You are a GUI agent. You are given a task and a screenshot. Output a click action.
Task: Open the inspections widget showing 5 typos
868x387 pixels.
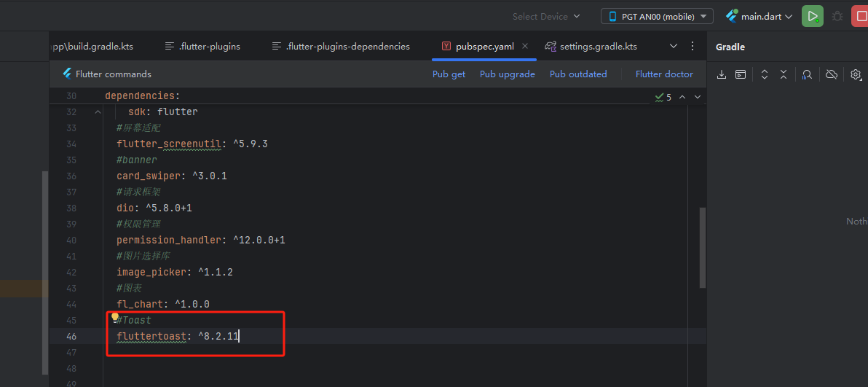(663, 97)
